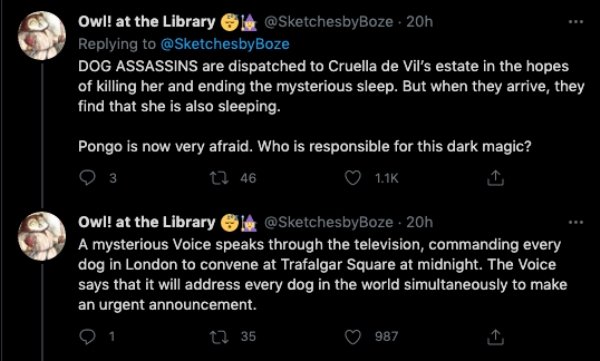Screen dimensions: 600x361
Task: Open the tweet about Pongo being afraid
Action: (331, 106)
